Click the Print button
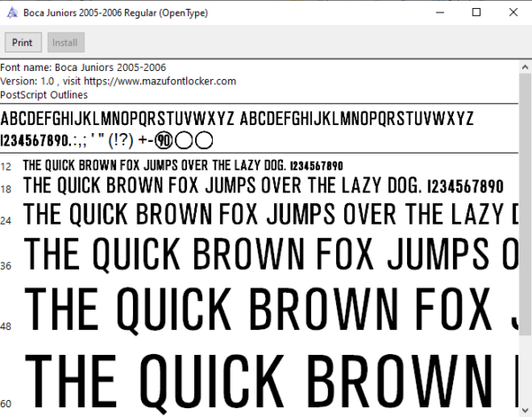Screen dimensions: 532x417 tap(23, 43)
